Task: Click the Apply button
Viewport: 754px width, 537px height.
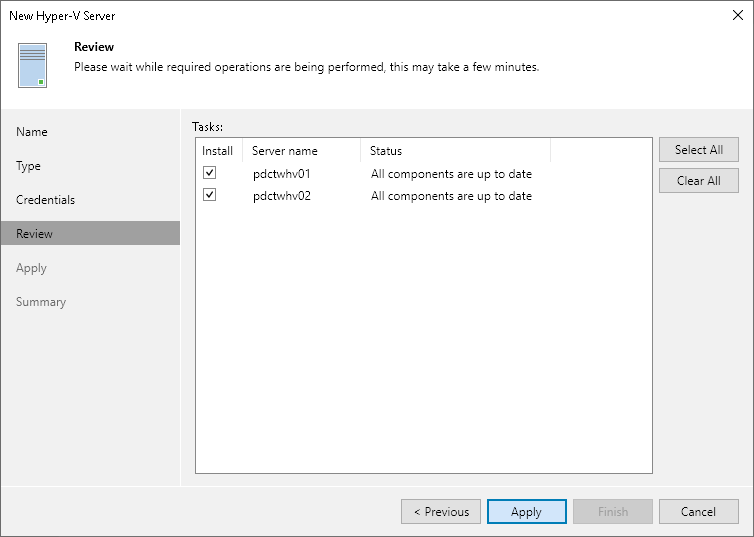Action: tap(527, 512)
